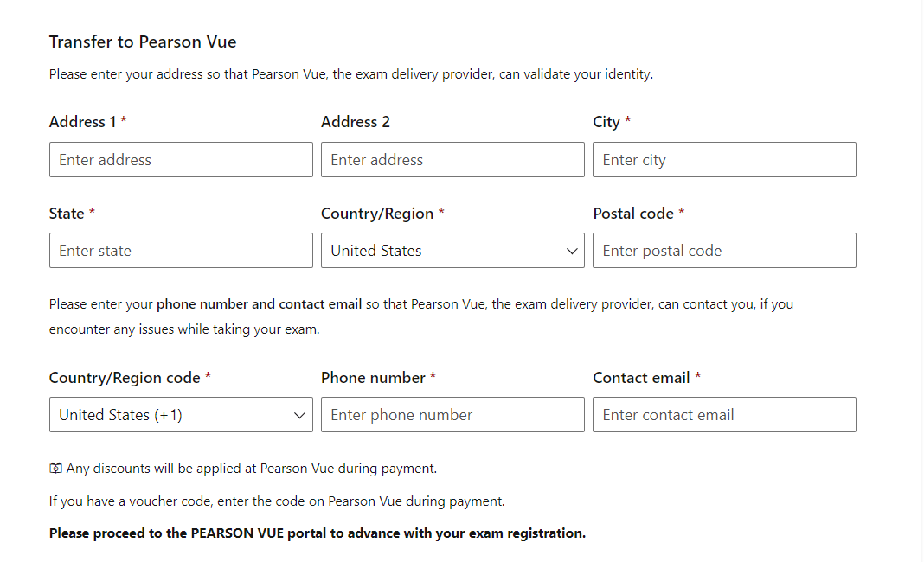Screen dimensions: 924x562
Task: Select the 'Enter city' input field
Action: click(724, 160)
